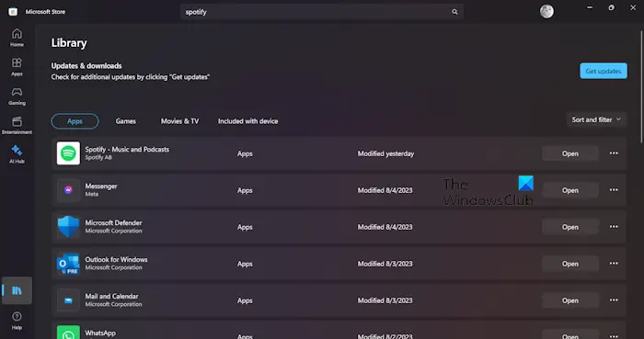Open the Apps section in sidebar

17,67
